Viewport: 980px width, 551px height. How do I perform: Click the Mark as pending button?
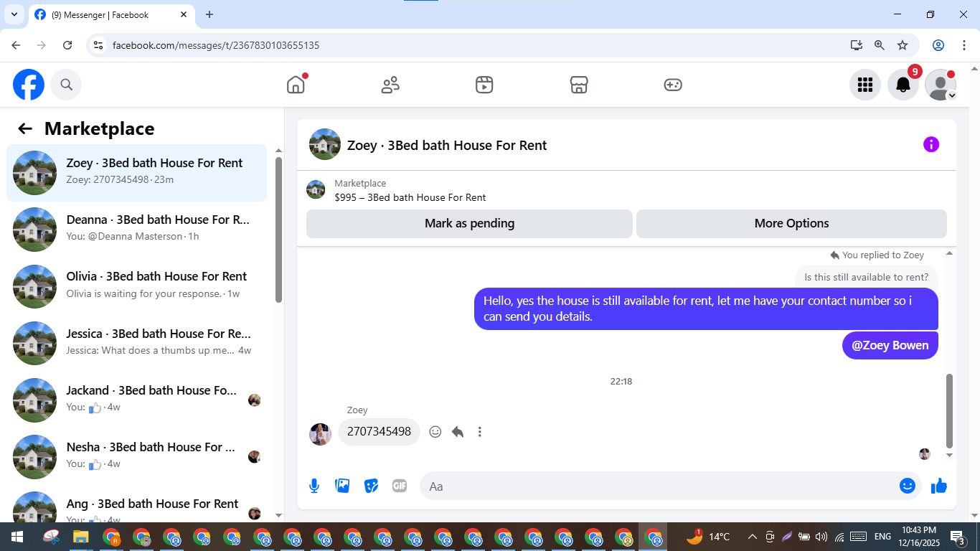(469, 223)
